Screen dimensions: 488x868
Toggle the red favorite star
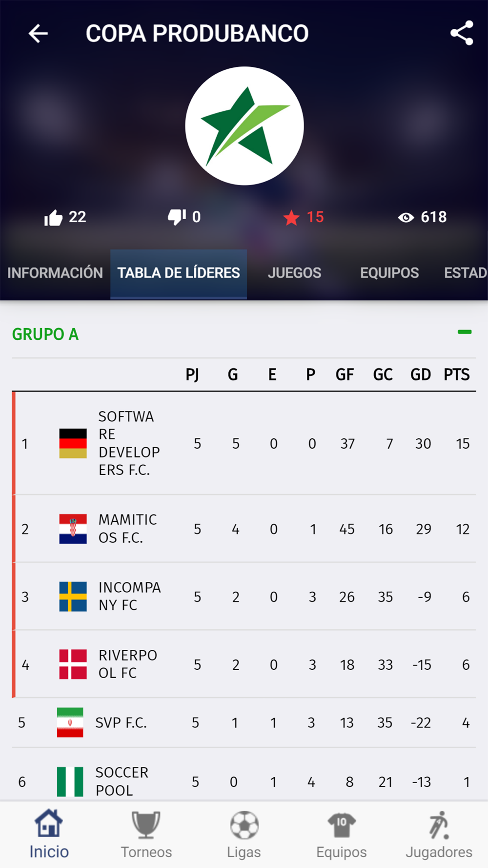pos(291,218)
